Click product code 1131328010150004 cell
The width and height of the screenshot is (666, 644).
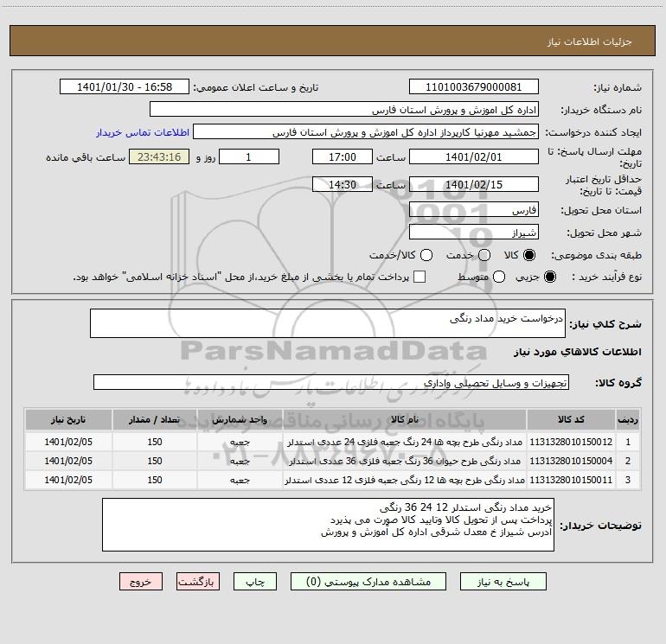571,461
